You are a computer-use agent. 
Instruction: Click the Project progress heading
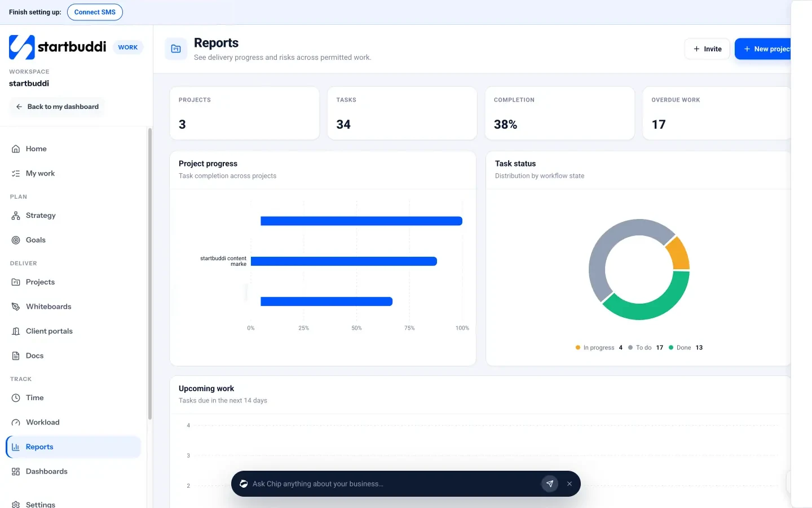pyautogui.click(x=208, y=164)
